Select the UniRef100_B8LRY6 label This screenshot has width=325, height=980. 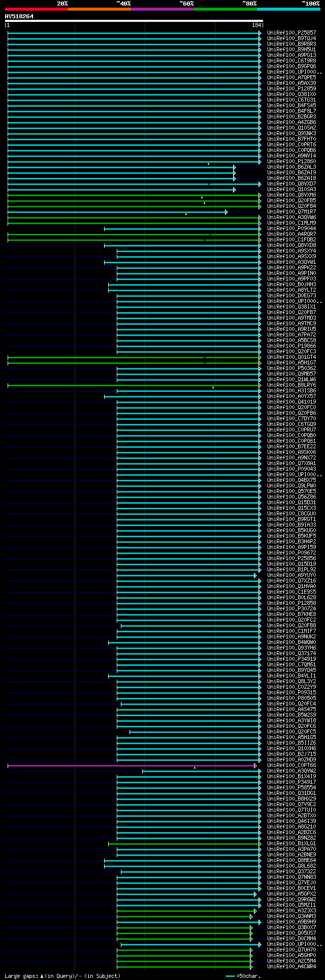coord(291,385)
